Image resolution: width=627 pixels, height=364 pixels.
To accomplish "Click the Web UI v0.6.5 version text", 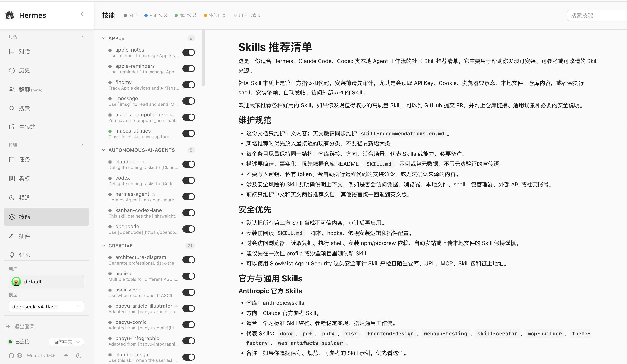I will pos(41,356).
